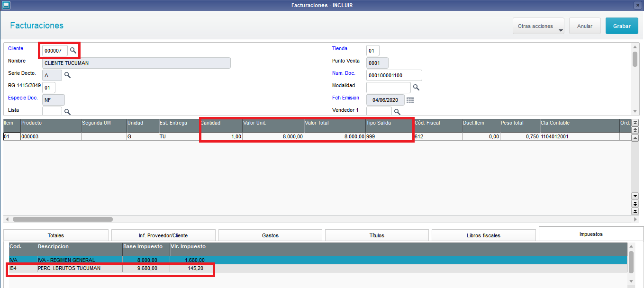Click the Anular button
This screenshot has width=644, height=288.
point(585,26)
